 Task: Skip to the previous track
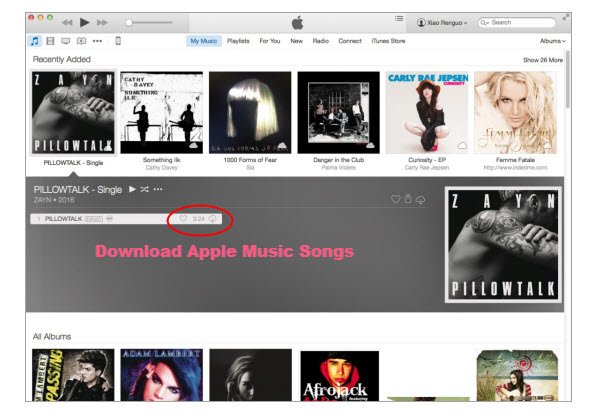[67, 23]
